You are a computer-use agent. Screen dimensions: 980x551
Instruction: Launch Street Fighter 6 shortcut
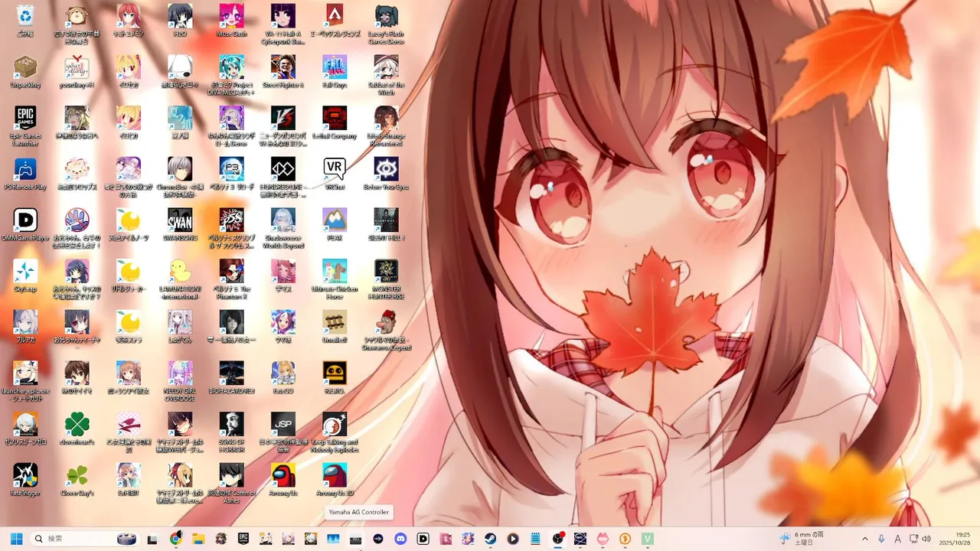[x=283, y=67]
